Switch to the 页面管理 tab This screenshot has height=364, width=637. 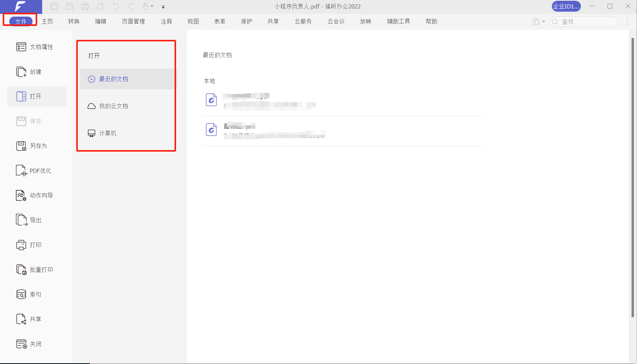click(x=134, y=21)
